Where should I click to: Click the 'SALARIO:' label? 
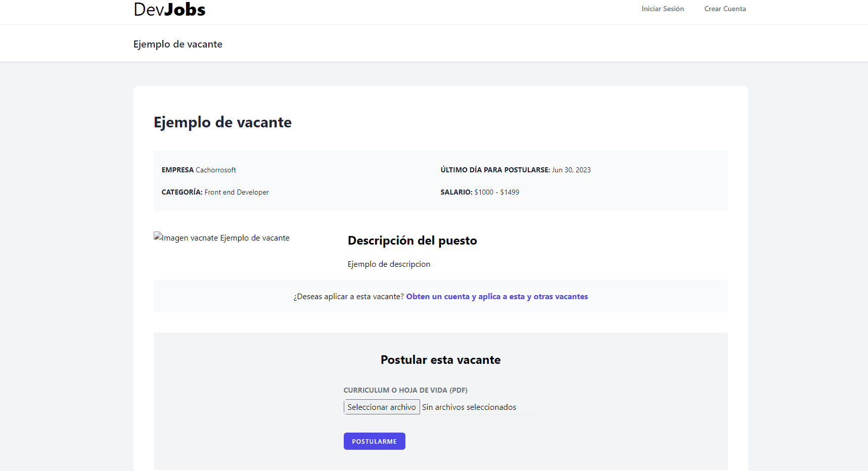tap(456, 192)
